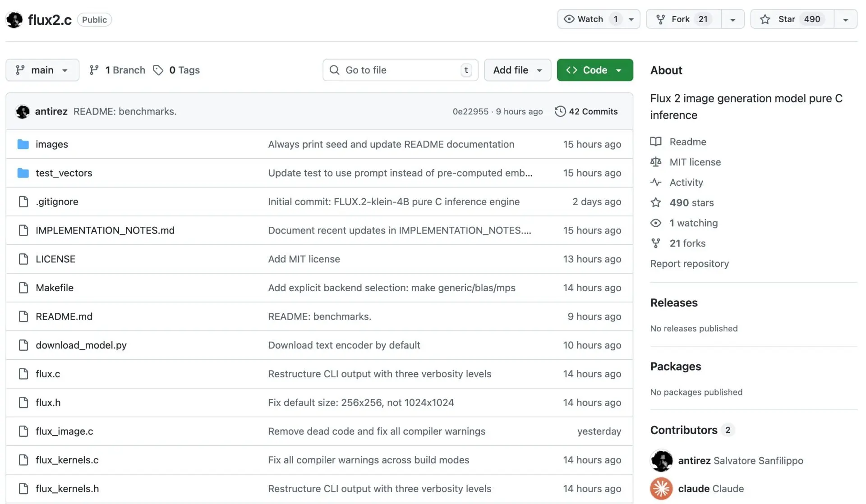The image size is (866, 504).
Task: Open the star lists dropdown arrow
Action: click(x=846, y=19)
